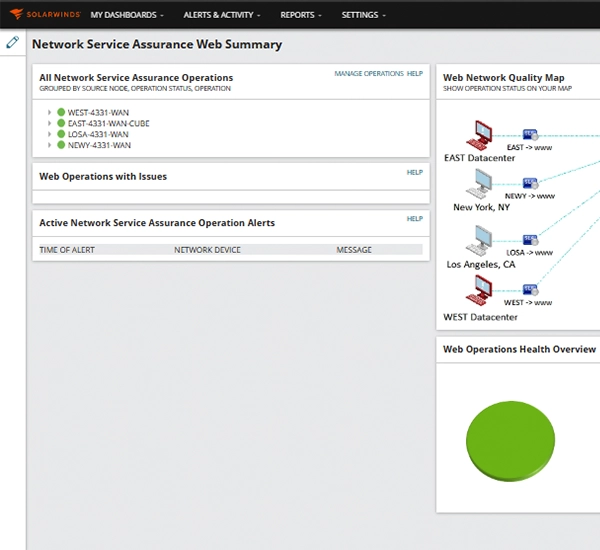Screen dimensions: 600x550
Task: Click the EAST Datacenter map label
Action: pyautogui.click(x=479, y=158)
